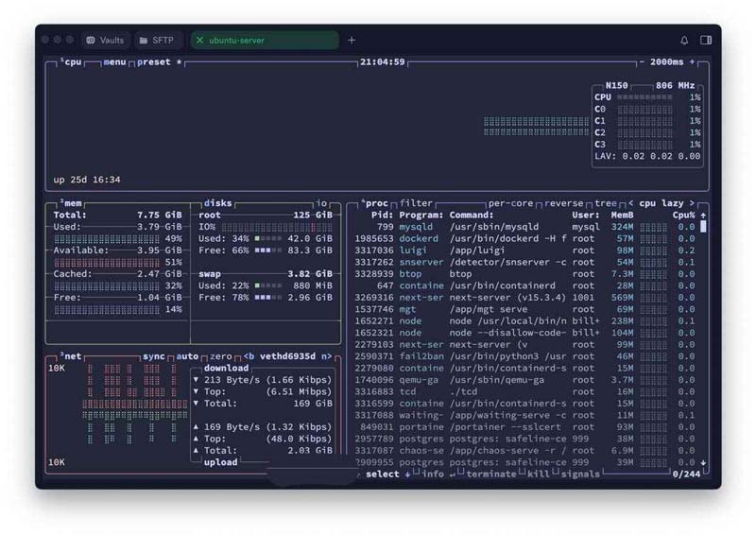Cycle the btop preset option

[154, 62]
